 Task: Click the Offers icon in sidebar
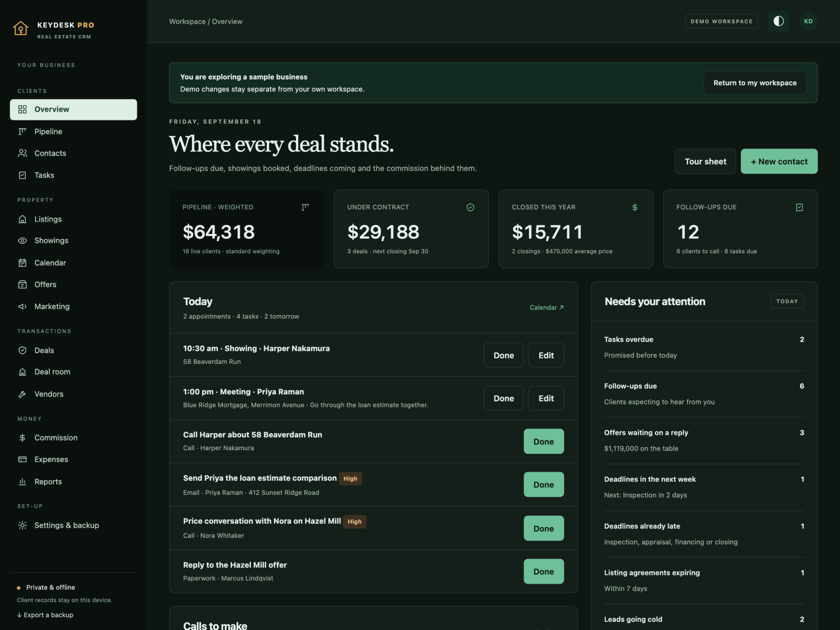(22, 284)
